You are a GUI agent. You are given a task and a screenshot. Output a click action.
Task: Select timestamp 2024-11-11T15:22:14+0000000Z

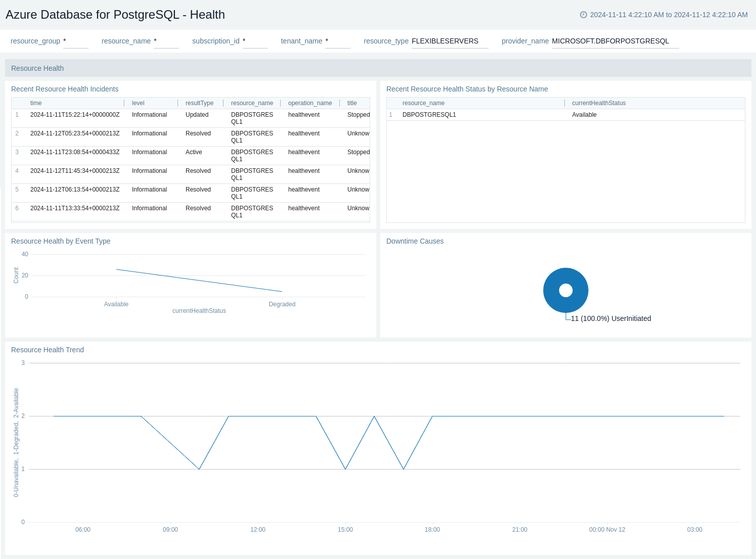click(75, 115)
